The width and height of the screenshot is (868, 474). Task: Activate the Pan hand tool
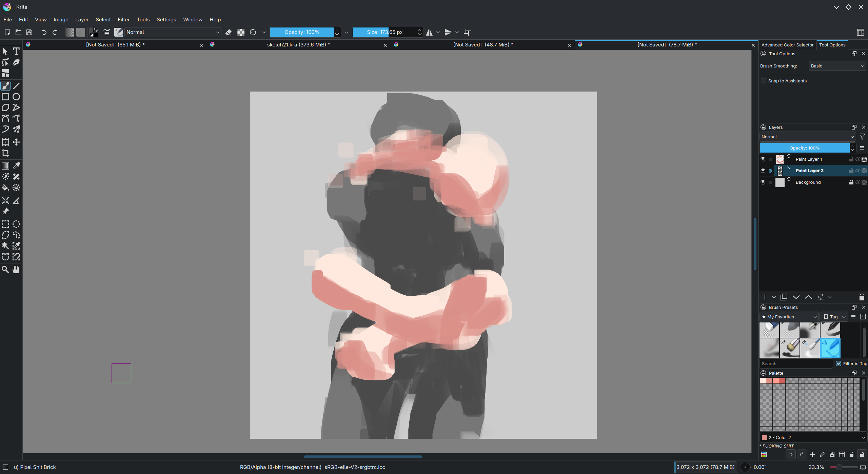[x=16, y=270]
